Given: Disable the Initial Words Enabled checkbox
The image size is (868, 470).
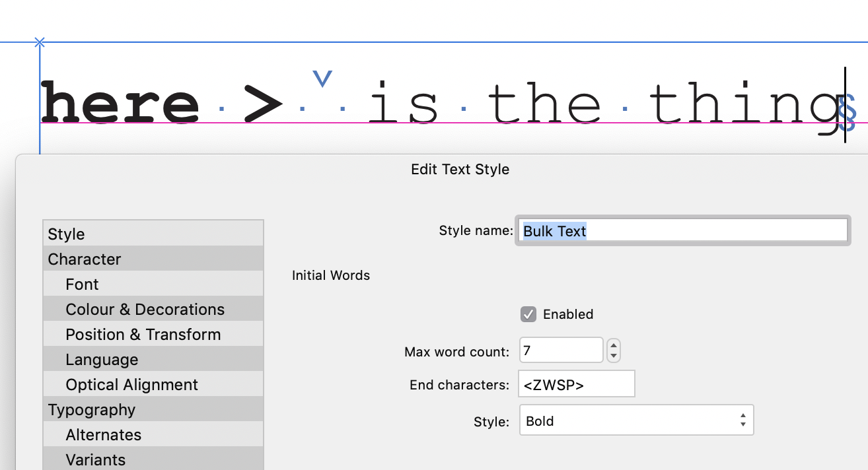Looking at the screenshot, I should [528, 314].
